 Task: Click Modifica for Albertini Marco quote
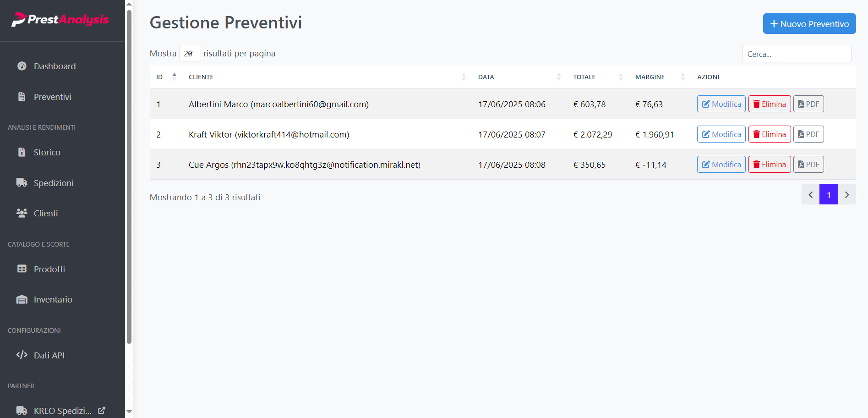point(721,104)
